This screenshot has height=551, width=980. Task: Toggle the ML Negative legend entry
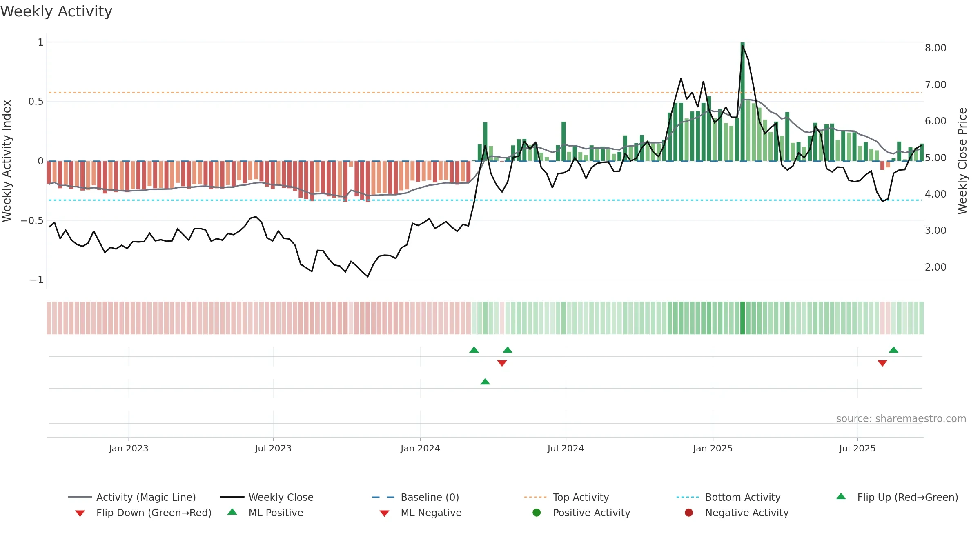421,513
